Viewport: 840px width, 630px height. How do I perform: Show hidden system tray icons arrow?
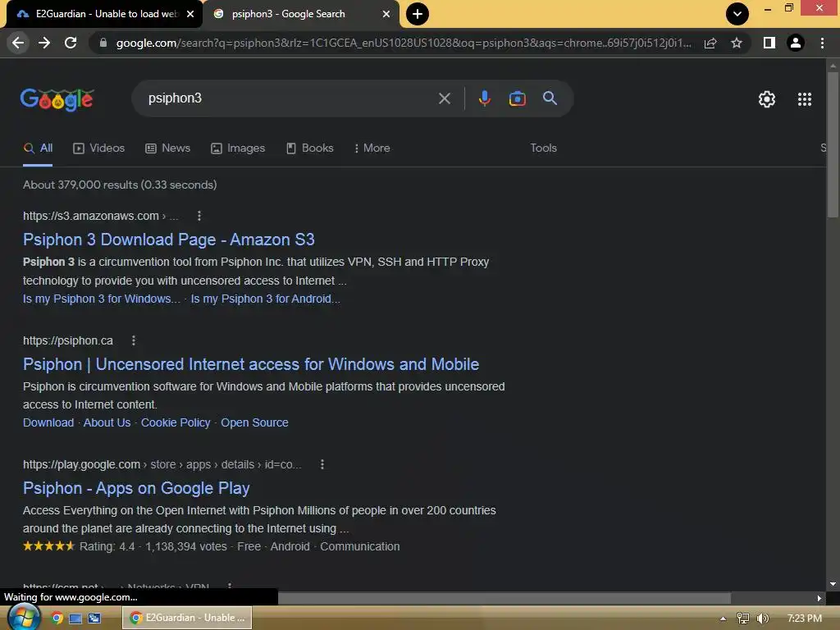click(x=723, y=619)
